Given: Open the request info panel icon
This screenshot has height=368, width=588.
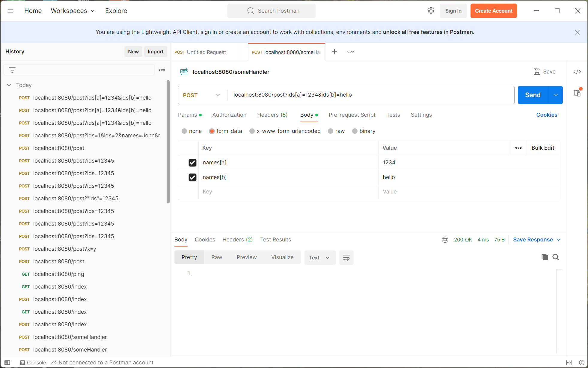Looking at the screenshot, I should point(577,93).
